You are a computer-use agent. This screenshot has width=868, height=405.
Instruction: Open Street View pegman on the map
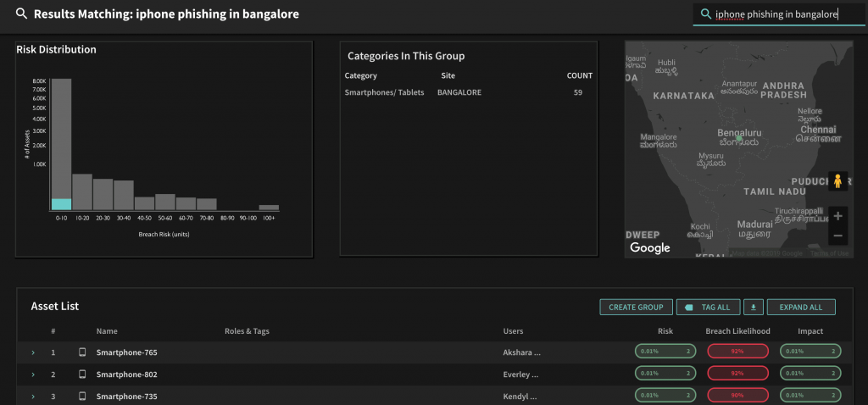(837, 181)
